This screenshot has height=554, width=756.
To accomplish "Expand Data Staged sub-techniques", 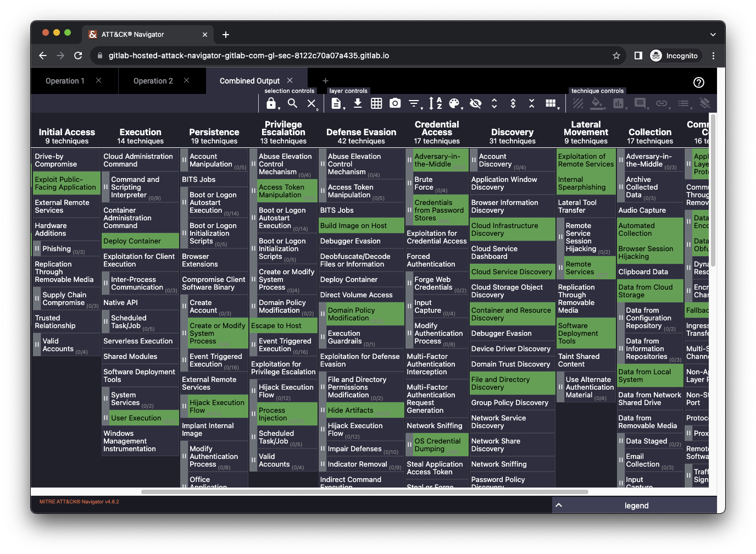I will [x=621, y=441].
